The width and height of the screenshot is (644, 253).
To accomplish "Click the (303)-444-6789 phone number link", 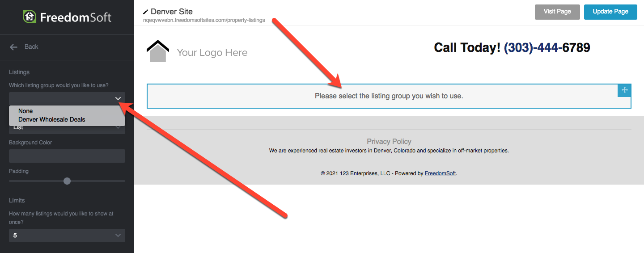I will pyautogui.click(x=547, y=47).
